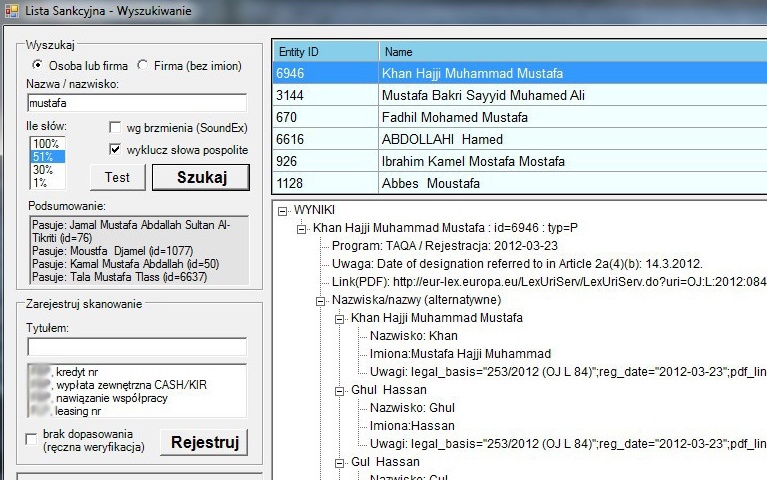Select 'wypłata zewnętrzna CASH/KIR' list entry
The height and width of the screenshot is (480, 767).
[130, 385]
